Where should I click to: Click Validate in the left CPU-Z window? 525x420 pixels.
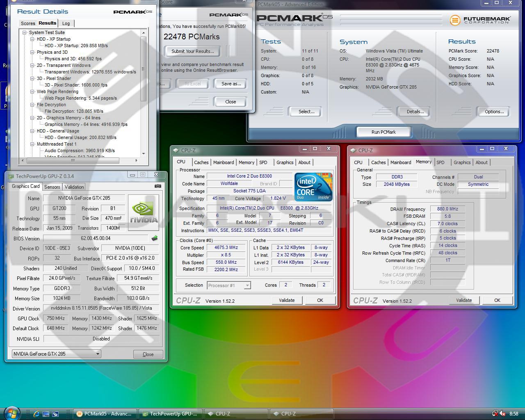point(287,300)
